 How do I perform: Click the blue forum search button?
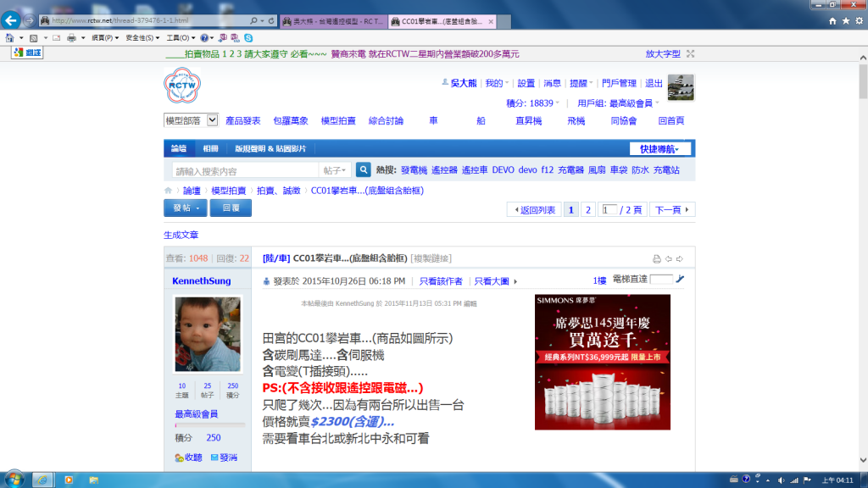363,169
